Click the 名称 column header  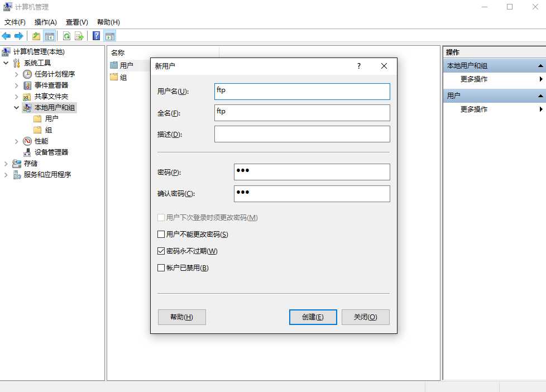118,52
